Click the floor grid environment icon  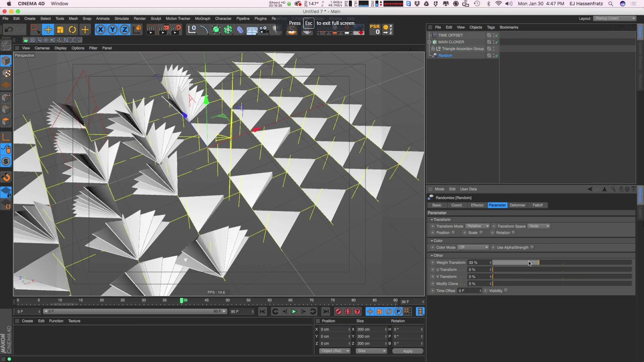[252, 30]
